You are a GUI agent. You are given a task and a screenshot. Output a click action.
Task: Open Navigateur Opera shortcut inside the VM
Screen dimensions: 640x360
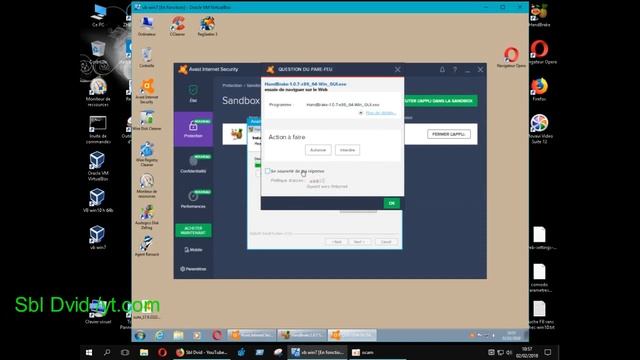click(x=511, y=58)
